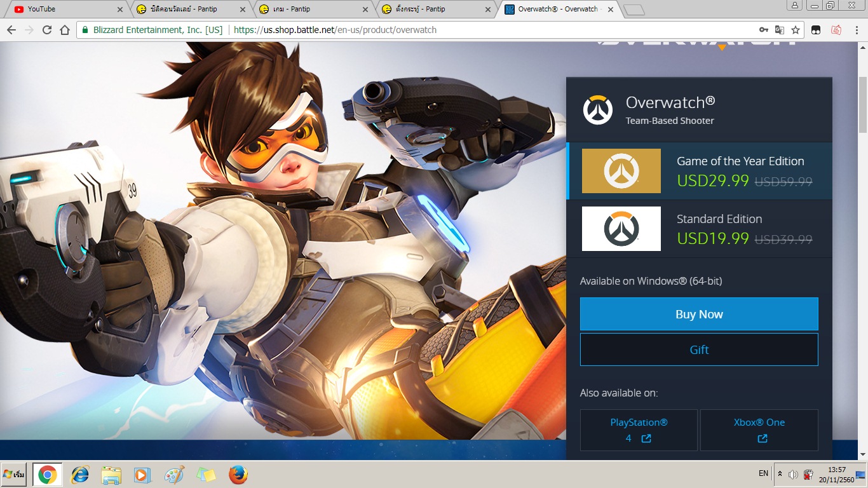
Task: Click the Overwatch logo in the product panel
Action: click(598, 109)
